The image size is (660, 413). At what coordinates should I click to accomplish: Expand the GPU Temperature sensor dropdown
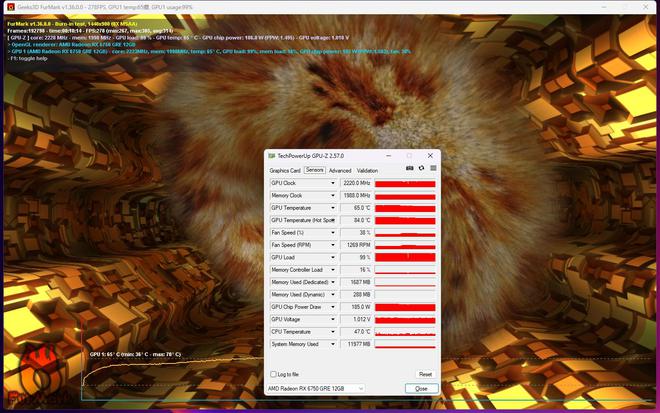[x=333, y=208]
